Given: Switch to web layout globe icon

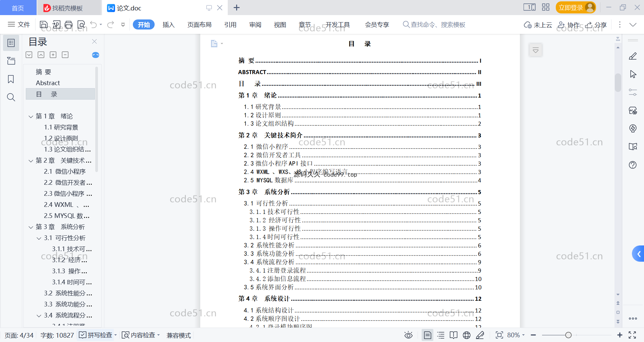Looking at the screenshot, I should click(467, 335).
